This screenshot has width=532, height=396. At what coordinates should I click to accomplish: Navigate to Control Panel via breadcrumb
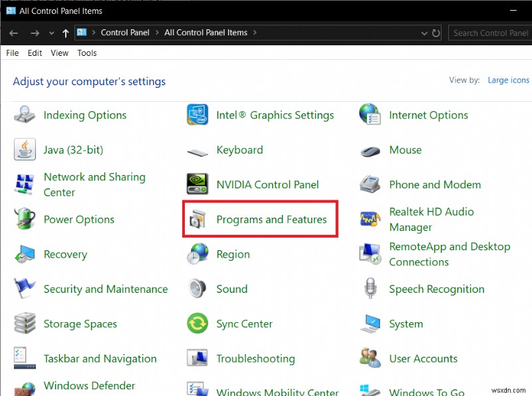point(125,32)
